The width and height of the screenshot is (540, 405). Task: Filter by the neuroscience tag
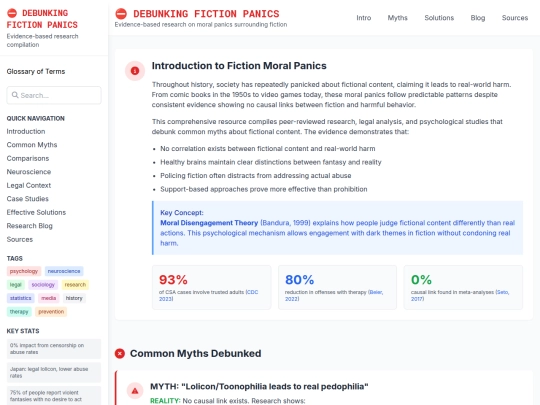click(x=64, y=271)
